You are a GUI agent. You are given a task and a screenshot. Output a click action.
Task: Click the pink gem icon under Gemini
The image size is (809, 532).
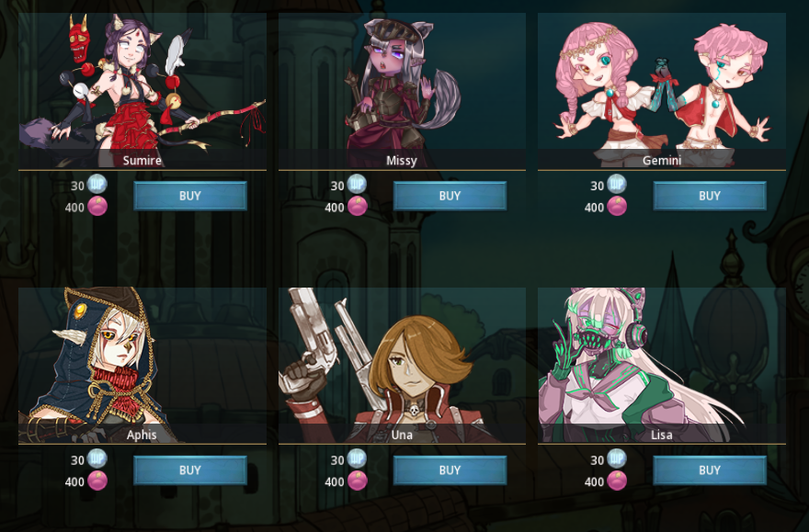tap(617, 206)
